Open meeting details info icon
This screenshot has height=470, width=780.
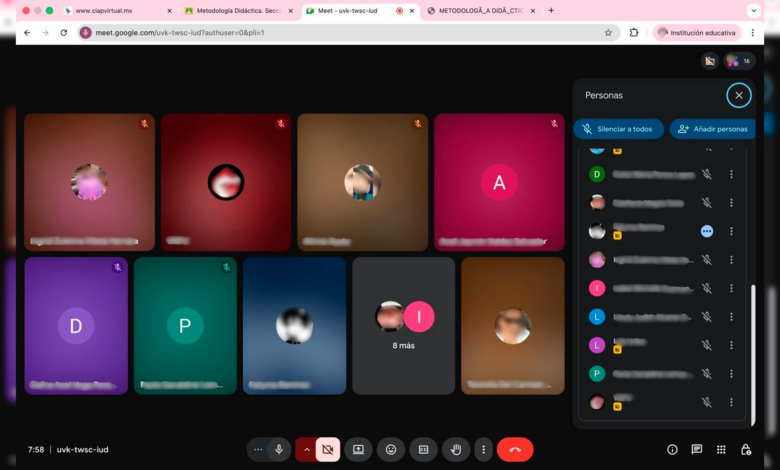(672, 450)
